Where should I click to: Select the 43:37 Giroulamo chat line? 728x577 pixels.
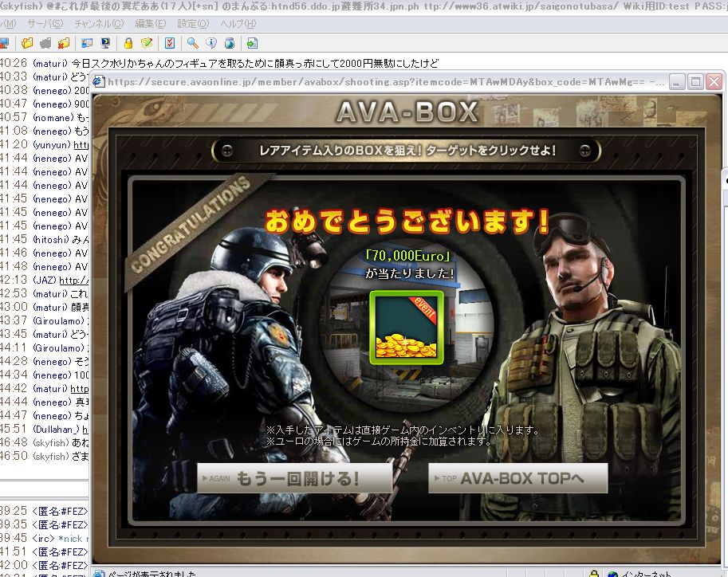point(44,320)
